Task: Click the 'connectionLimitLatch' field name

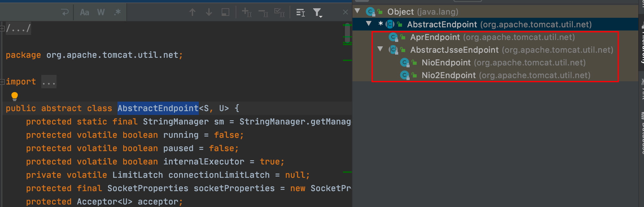Action: 219,175
